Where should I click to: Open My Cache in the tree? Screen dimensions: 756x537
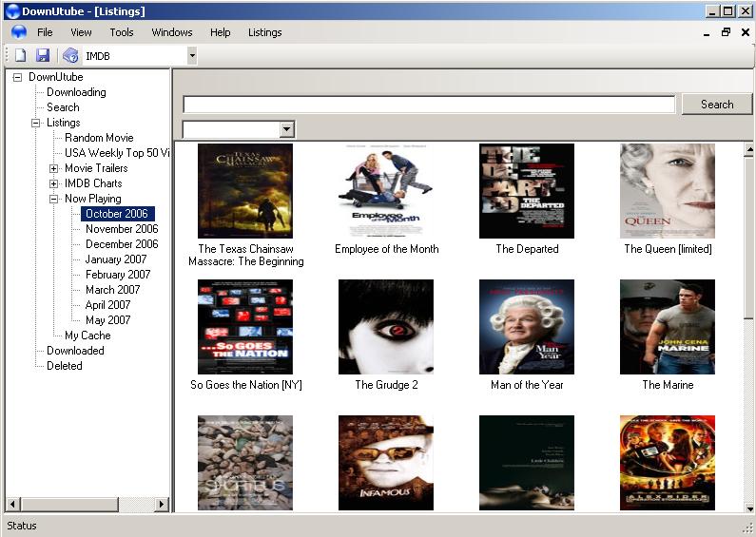87,336
